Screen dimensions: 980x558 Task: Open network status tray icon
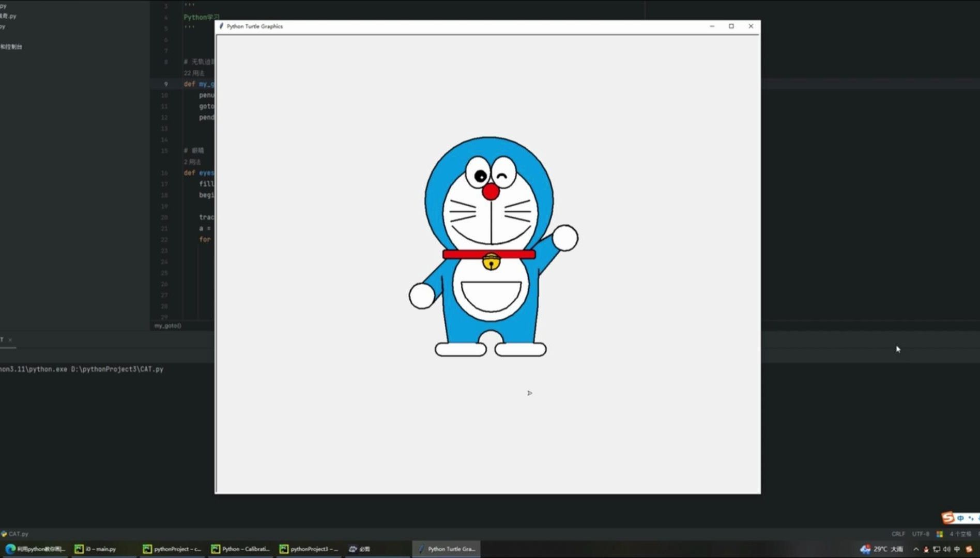(936, 549)
